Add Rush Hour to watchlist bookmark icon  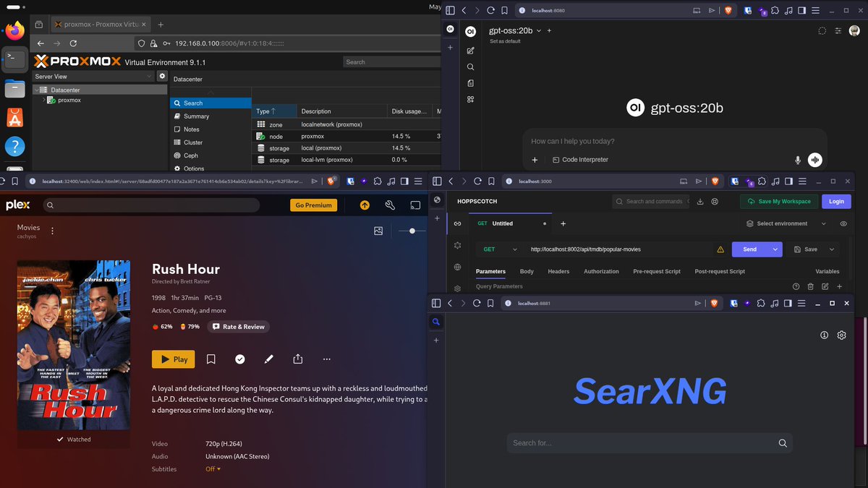[211, 359]
